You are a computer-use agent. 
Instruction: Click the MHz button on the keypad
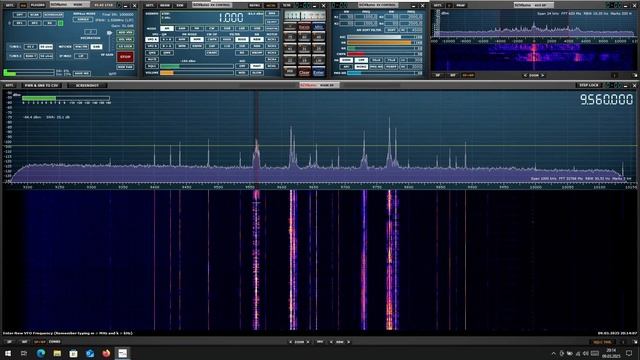point(319,27)
